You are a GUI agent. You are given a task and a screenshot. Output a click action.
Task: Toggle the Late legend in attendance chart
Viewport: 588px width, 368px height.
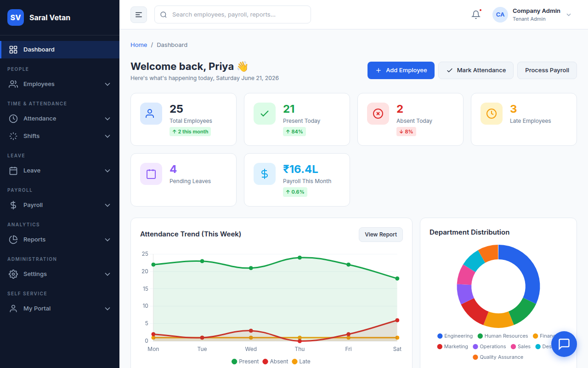pos(301,362)
